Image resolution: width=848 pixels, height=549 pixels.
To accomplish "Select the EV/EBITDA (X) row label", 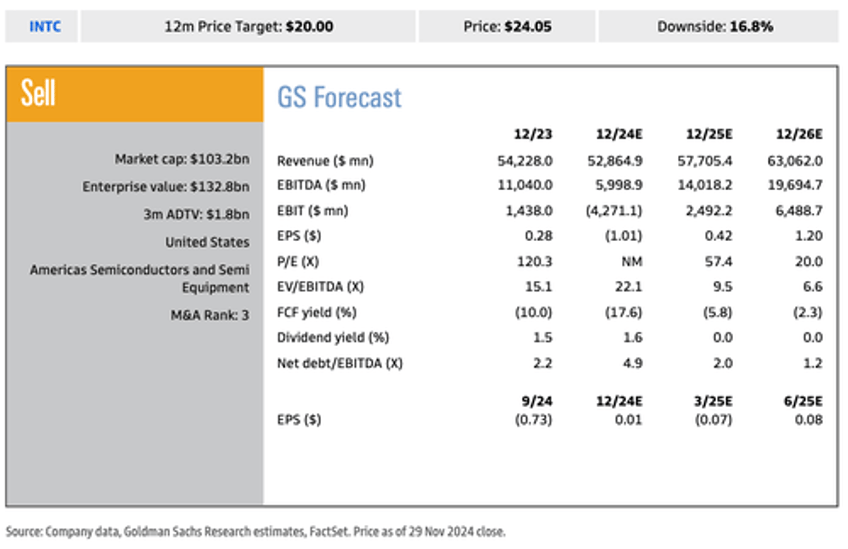I will pyautogui.click(x=320, y=286).
